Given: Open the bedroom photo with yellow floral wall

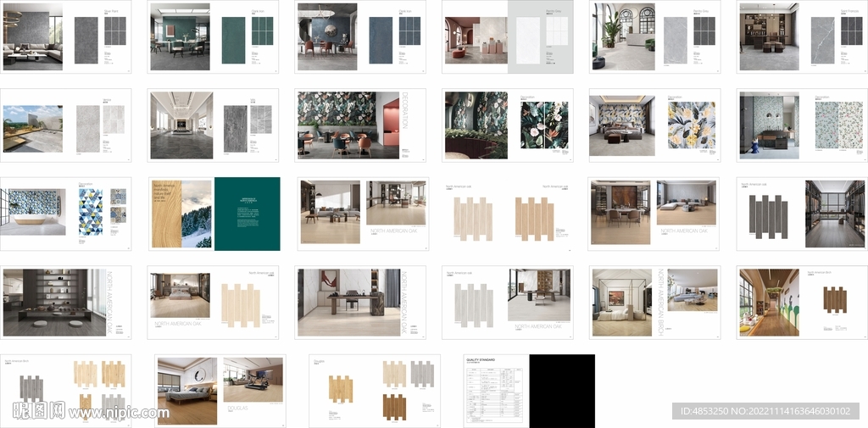Looking at the screenshot, I should click(621, 125).
